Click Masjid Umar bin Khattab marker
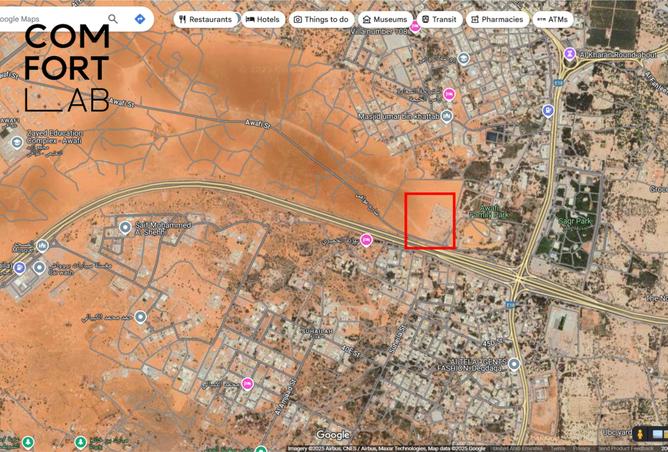 [446, 116]
